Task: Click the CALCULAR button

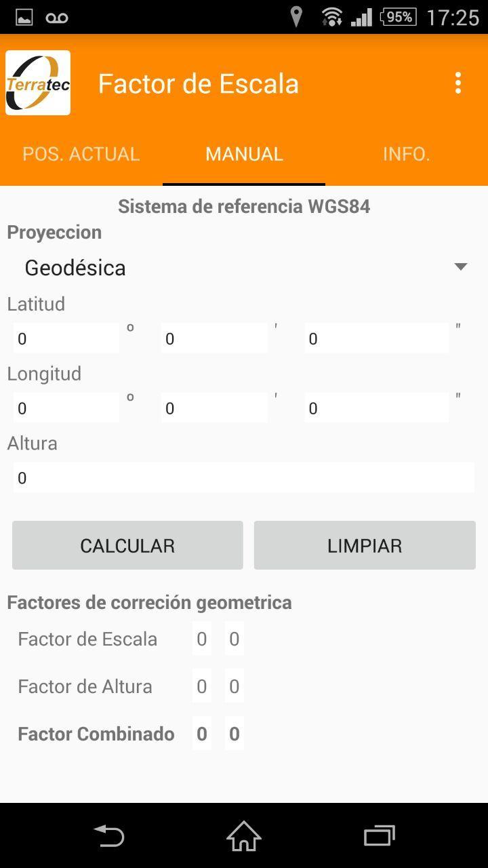Action: [x=127, y=545]
